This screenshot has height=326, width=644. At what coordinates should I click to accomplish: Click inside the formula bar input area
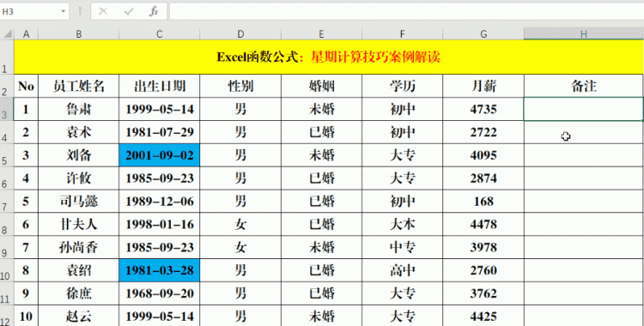tap(407, 11)
